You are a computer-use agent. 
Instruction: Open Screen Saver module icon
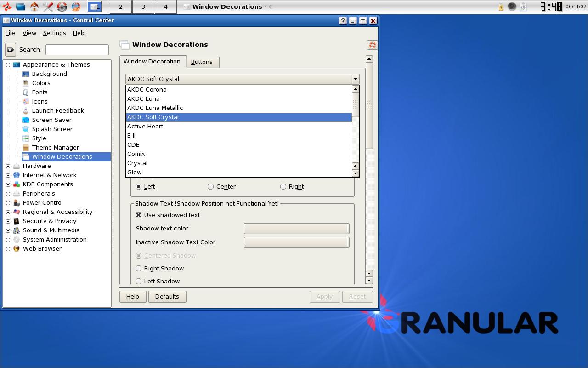pos(26,120)
